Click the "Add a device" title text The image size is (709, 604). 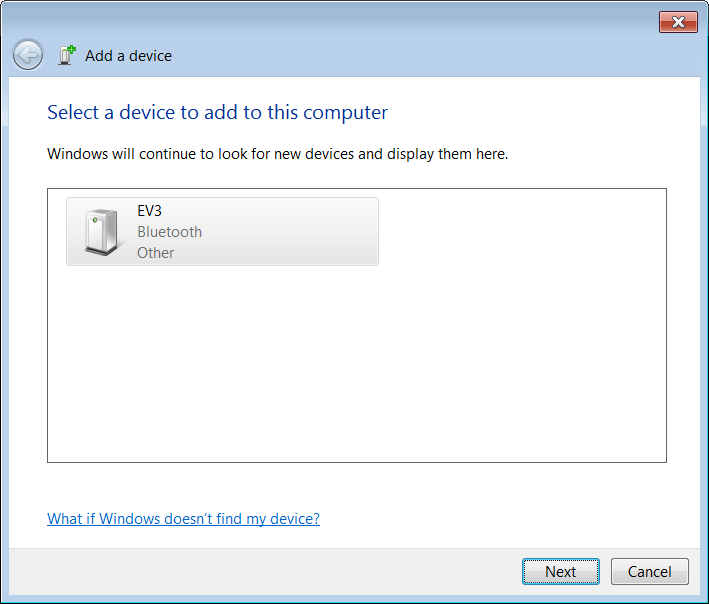(128, 56)
